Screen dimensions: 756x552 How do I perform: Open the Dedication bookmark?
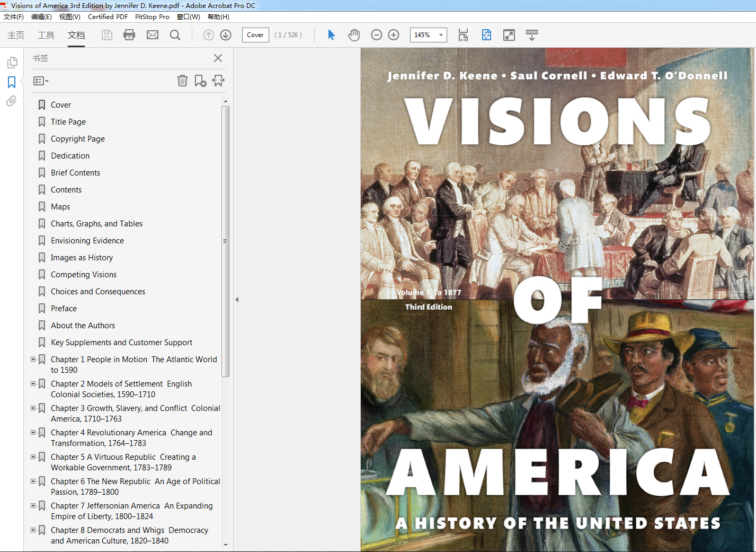click(70, 156)
